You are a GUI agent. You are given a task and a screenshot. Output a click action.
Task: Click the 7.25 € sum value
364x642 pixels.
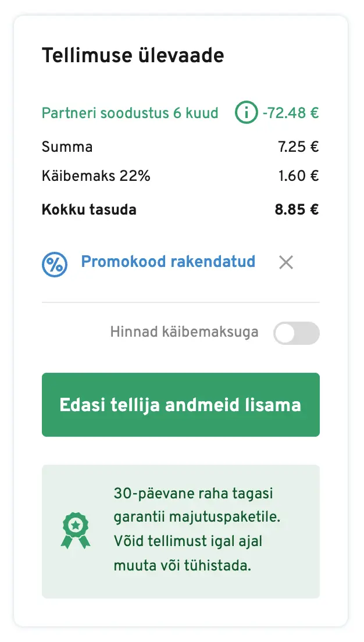point(298,147)
